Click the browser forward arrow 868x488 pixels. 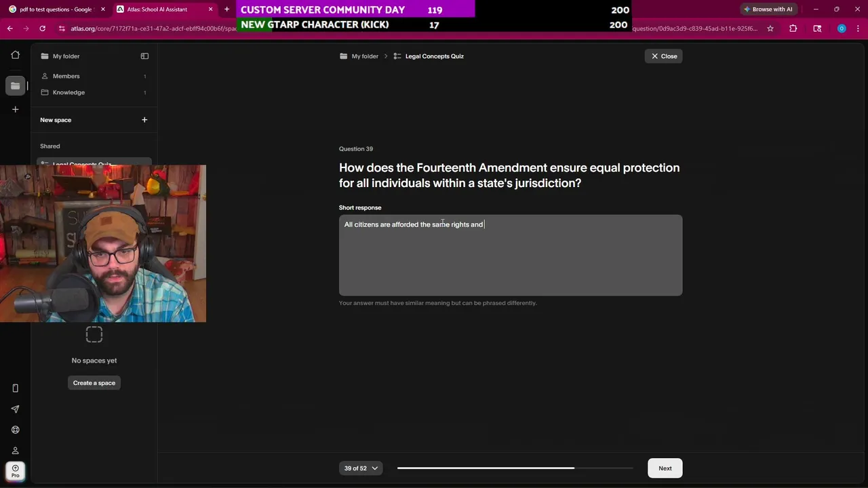pyautogui.click(x=26, y=28)
